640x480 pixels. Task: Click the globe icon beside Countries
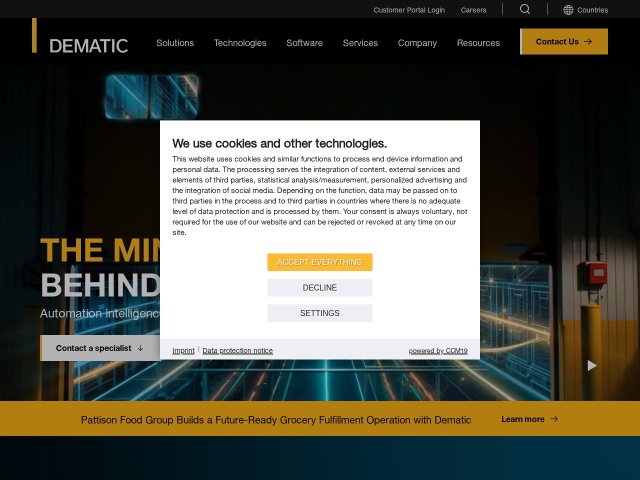[568, 10]
